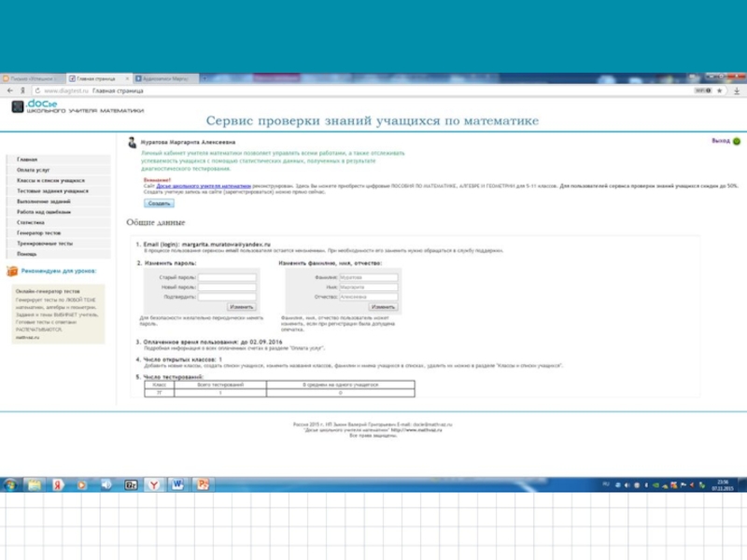Click the Отчество input field
747x560 pixels.
pyautogui.click(x=368, y=297)
